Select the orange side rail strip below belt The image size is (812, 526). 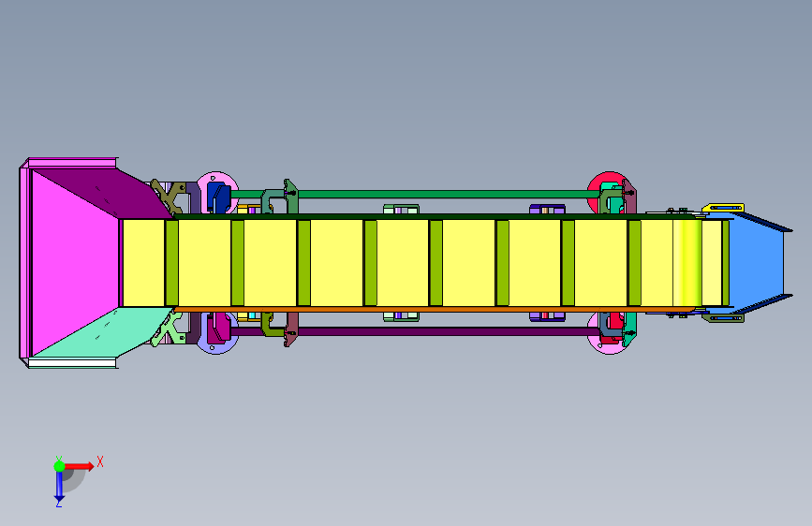(x=435, y=310)
